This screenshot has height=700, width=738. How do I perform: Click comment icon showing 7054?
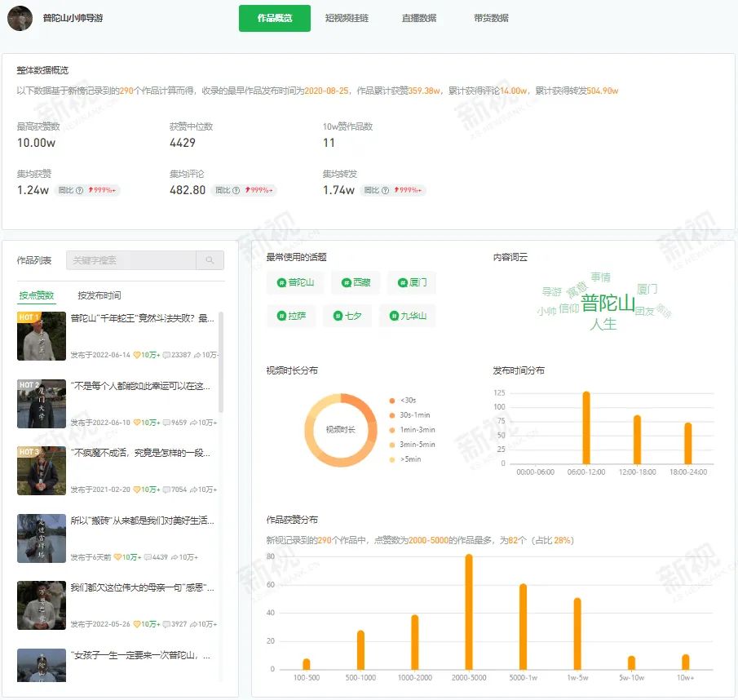(x=166, y=490)
